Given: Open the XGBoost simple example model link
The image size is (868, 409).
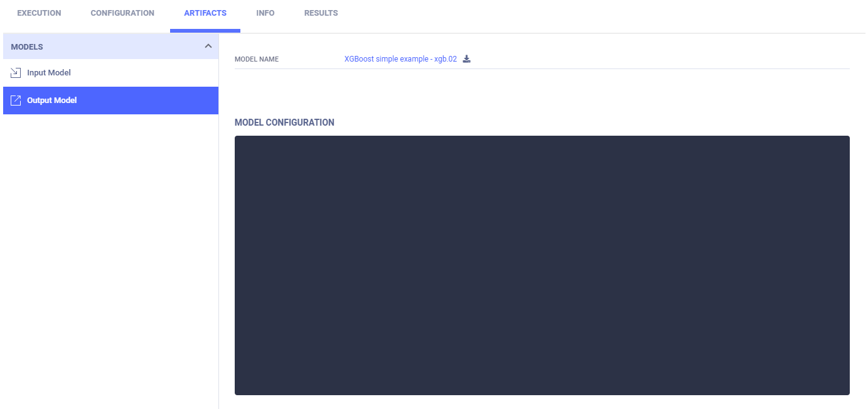Looking at the screenshot, I should [400, 59].
